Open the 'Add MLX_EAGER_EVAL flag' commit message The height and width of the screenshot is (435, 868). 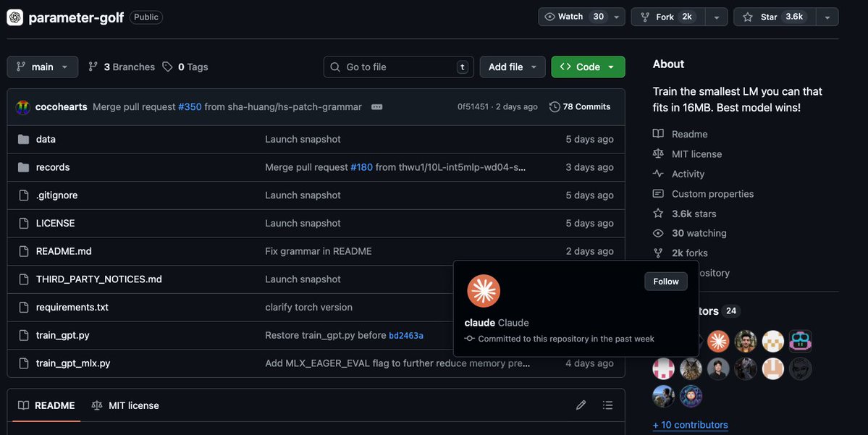[397, 363]
